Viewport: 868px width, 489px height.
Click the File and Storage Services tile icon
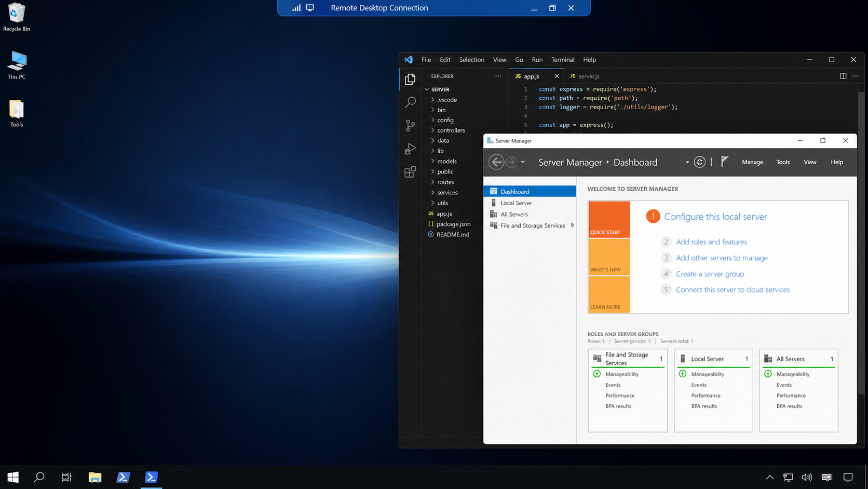point(598,359)
